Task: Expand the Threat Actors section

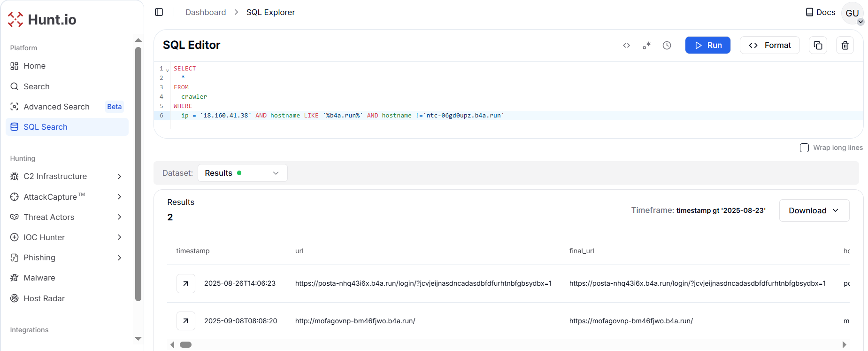Action: point(119,217)
